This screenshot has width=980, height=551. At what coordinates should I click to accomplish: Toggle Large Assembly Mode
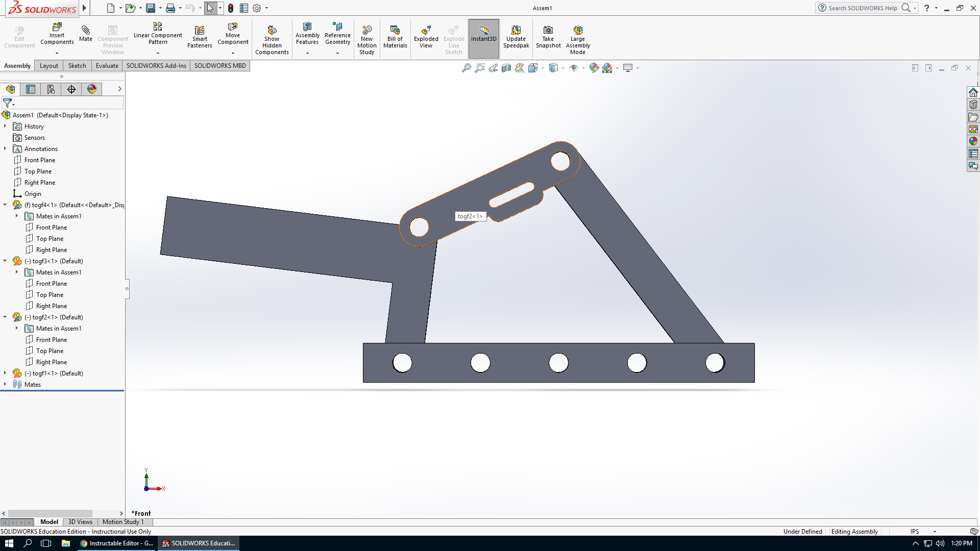(578, 39)
